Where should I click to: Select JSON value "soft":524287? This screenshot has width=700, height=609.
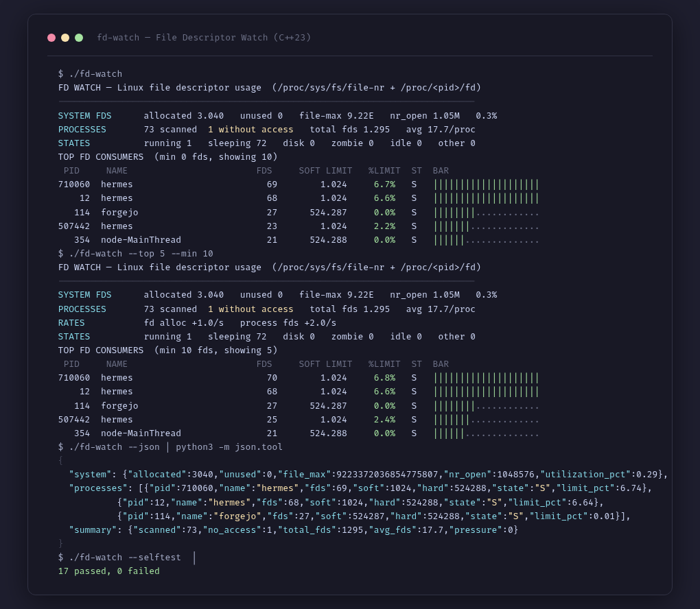(349, 516)
